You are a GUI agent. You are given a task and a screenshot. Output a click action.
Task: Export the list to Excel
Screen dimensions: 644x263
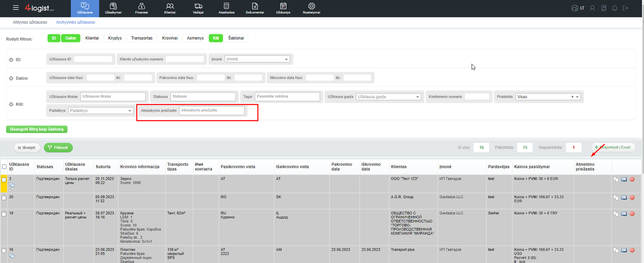613,147
